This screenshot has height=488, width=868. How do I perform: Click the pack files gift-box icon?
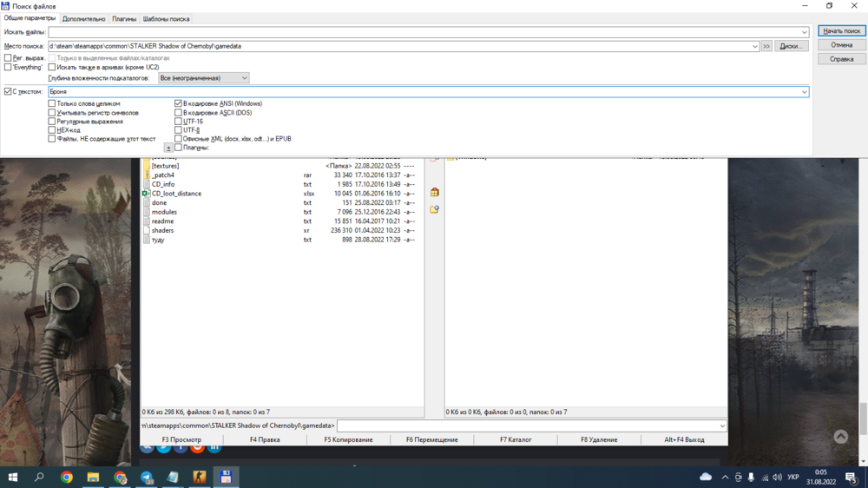[x=434, y=192]
